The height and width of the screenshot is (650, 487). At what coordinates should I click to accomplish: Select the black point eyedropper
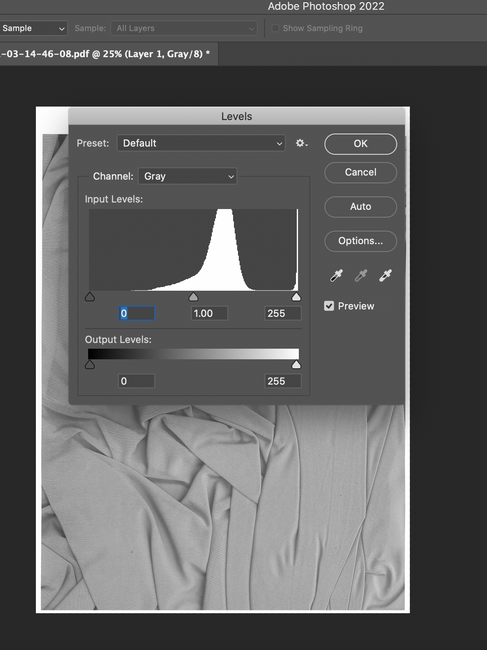[336, 276]
